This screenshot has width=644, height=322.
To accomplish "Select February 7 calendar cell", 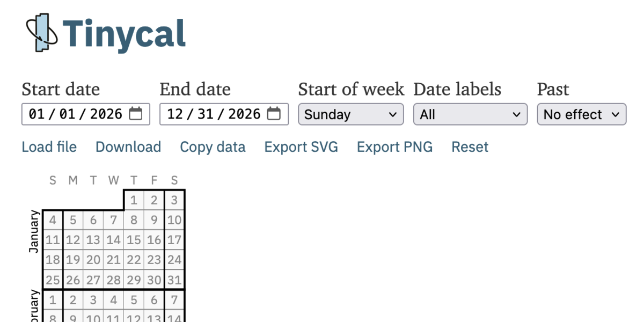I will tap(174, 300).
